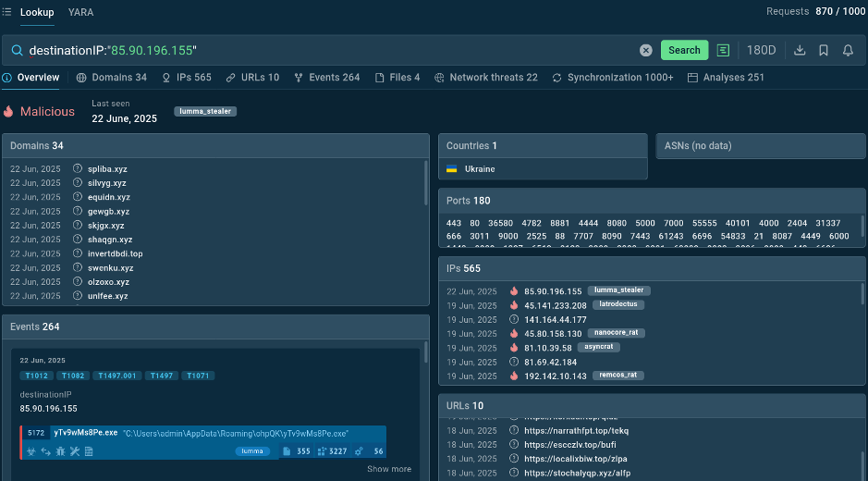Screen dimensions: 868x481
Task: Open the Network threats 22 tab
Action: pyautogui.click(x=486, y=78)
